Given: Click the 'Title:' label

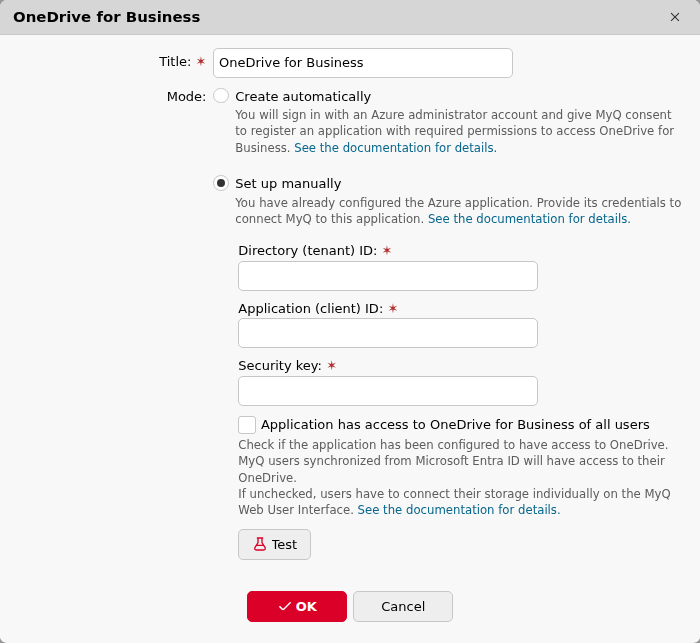Looking at the screenshot, I should pyautogui.click(x=175, y=62).
